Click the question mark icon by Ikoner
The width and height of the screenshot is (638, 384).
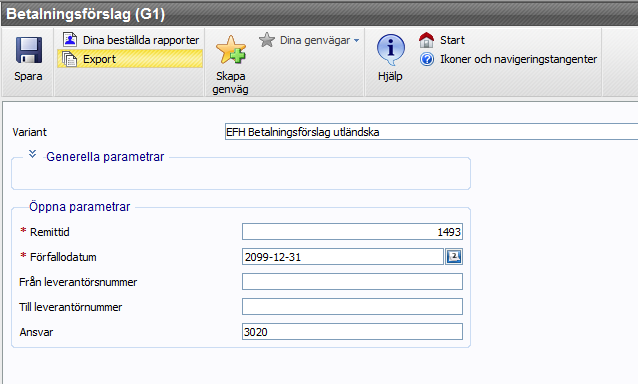tap(427, 59)
